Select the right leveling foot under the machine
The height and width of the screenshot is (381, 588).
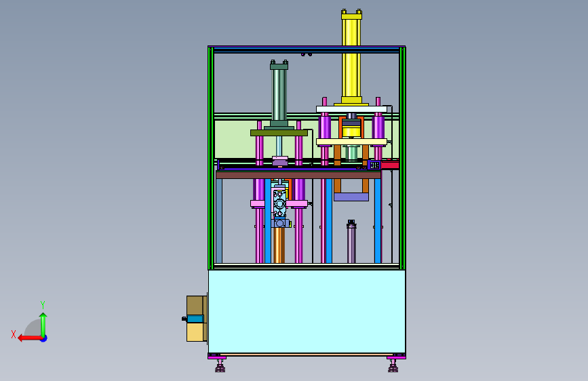pos(393,365)
